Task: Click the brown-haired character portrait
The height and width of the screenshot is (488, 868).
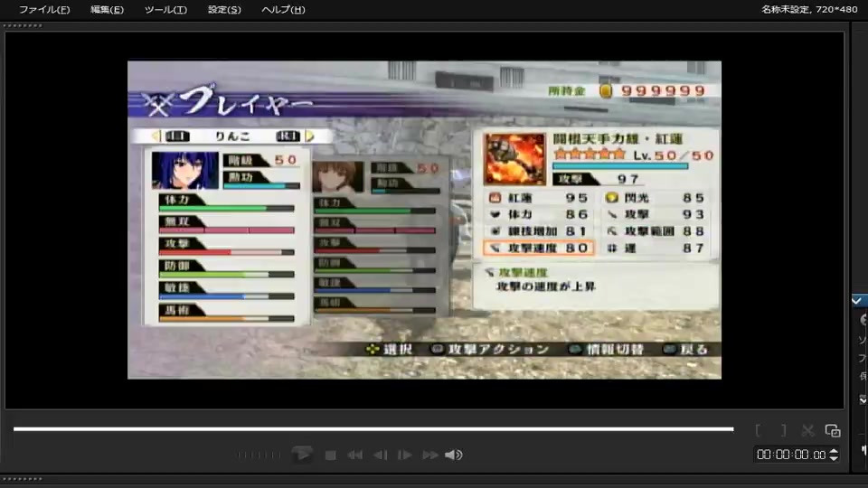Action: pos(337,176)
